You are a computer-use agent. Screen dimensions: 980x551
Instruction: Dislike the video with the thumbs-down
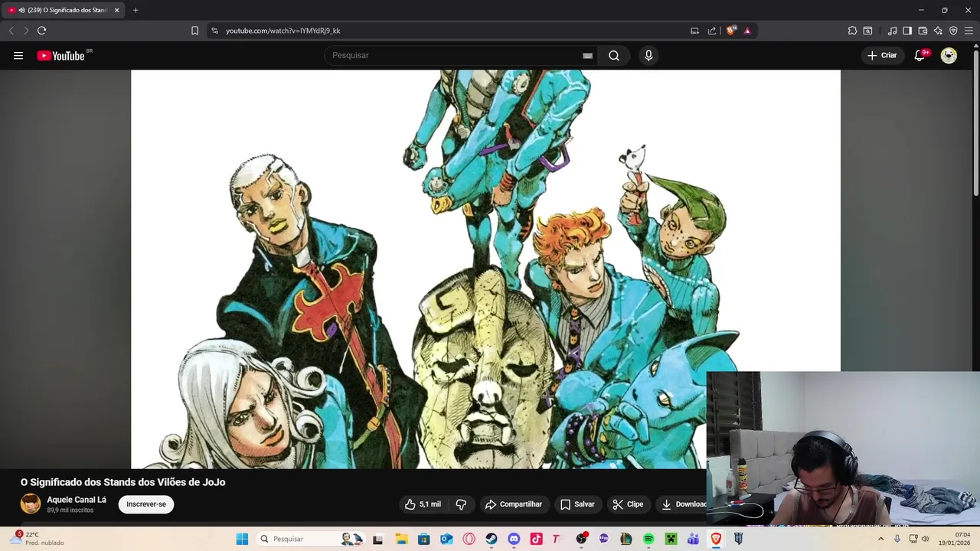pos(461,504)
